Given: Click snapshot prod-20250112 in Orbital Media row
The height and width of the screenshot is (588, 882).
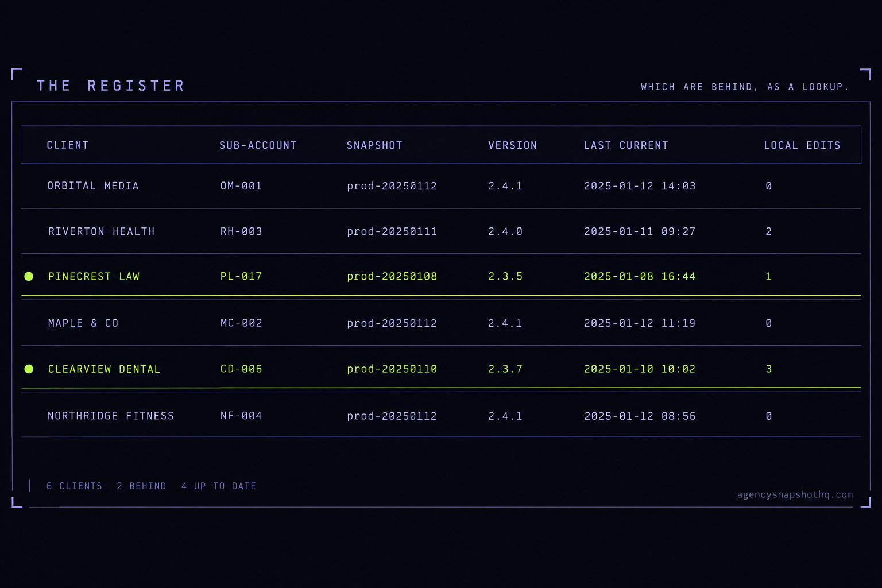Looking at the screenshot, I should tap(392, 186).
